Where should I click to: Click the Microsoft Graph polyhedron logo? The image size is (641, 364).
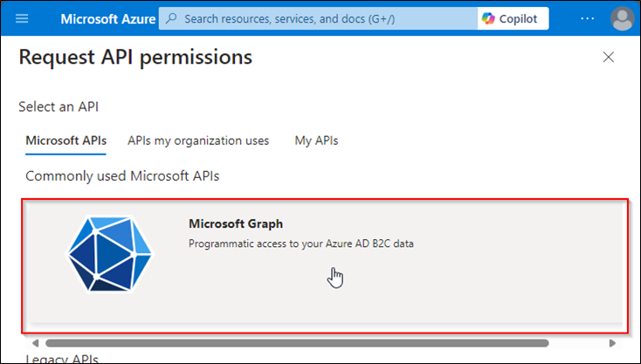[x=109, y=254]
